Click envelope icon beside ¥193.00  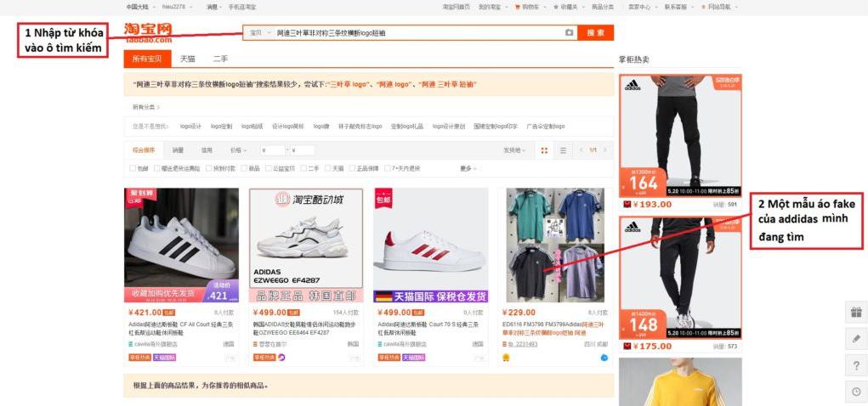point(627,205)
